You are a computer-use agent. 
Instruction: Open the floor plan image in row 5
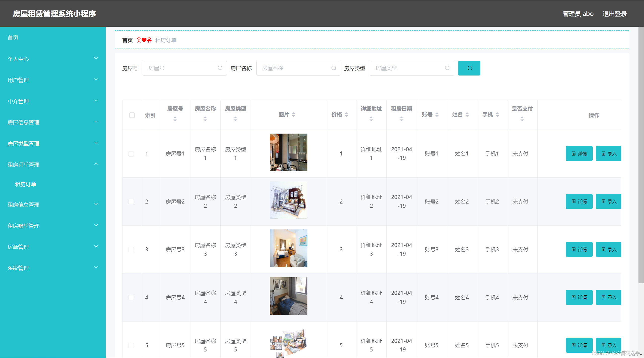[x=288, y=343]
